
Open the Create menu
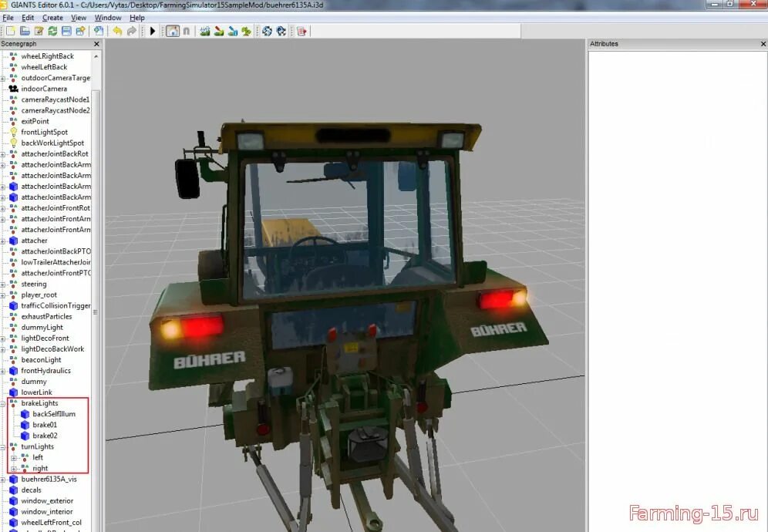pyautogui.click(x=52, y=18)
